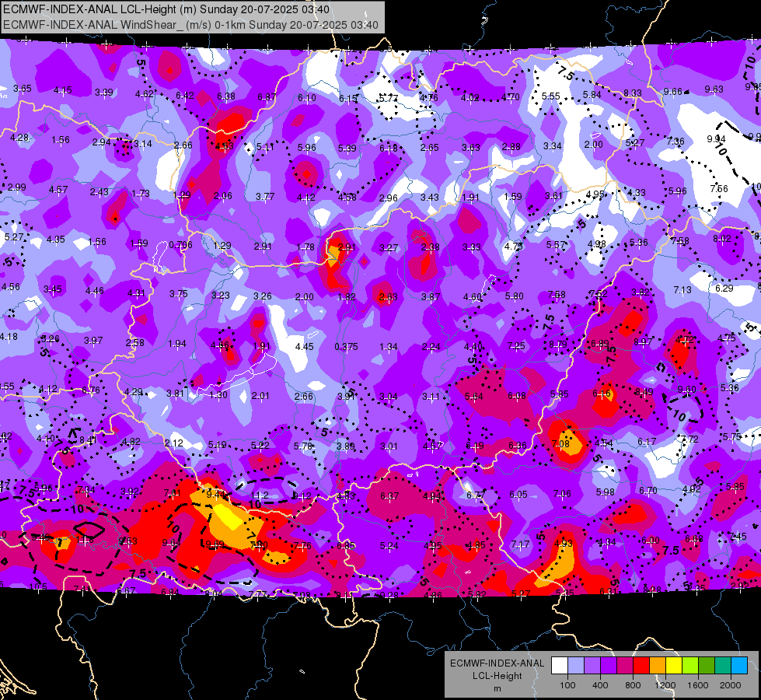Click the wind shear value 3.65
Screen dimensions: 761x700
pos(23,89)
